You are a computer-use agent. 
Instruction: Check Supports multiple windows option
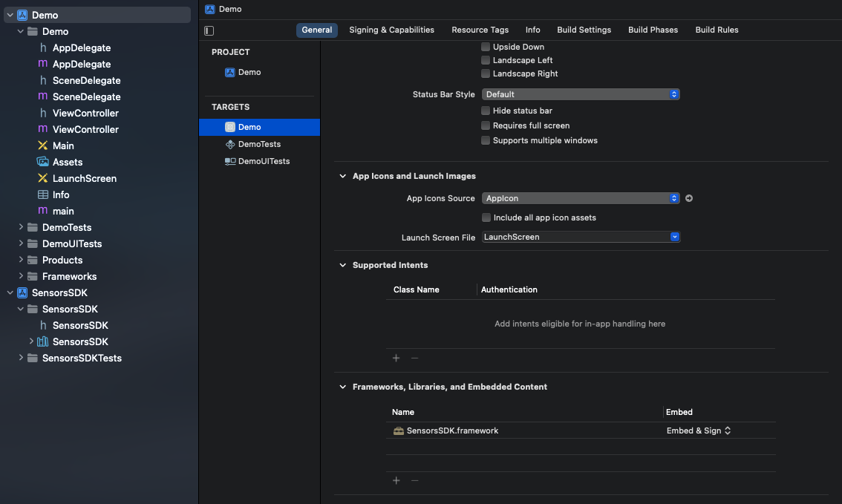pos(486,140)
